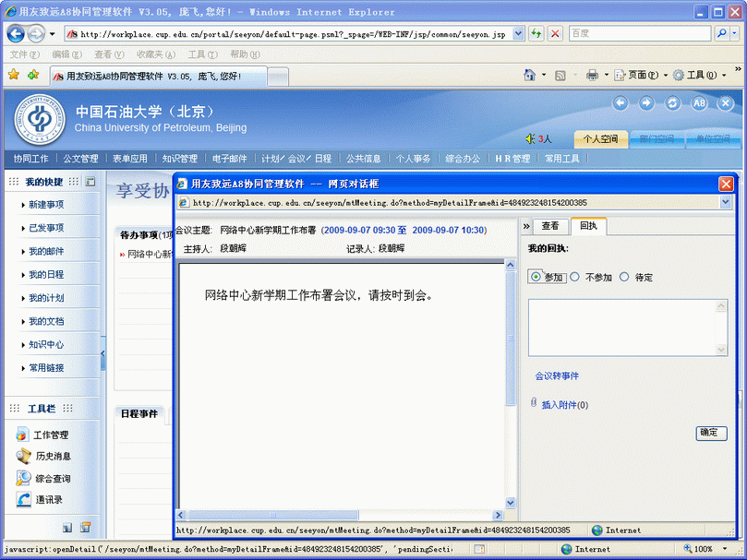Click the 确定 confirm button

pos(711,433)
